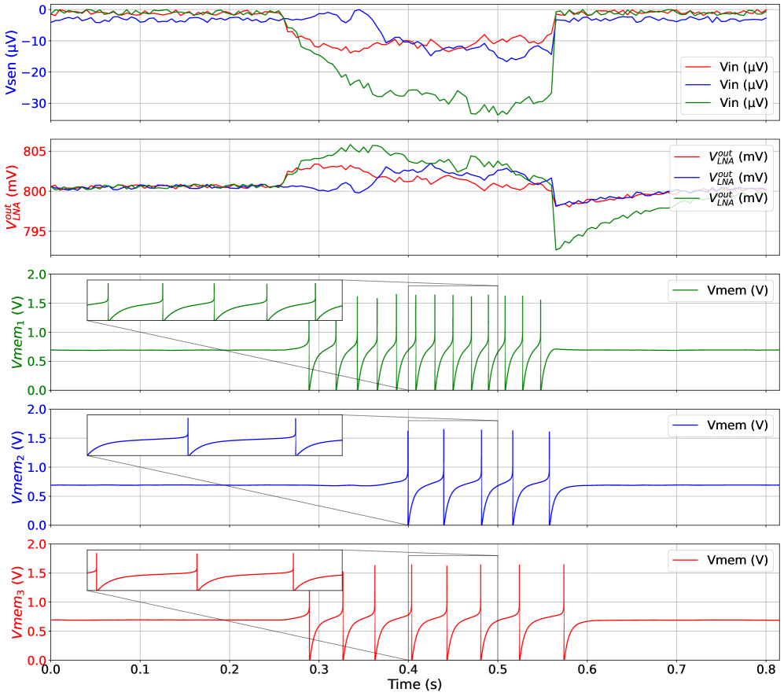Click the −10 tick on the Vsen axis
This screenshot has width=784, height=696.
tap(34, 42)
